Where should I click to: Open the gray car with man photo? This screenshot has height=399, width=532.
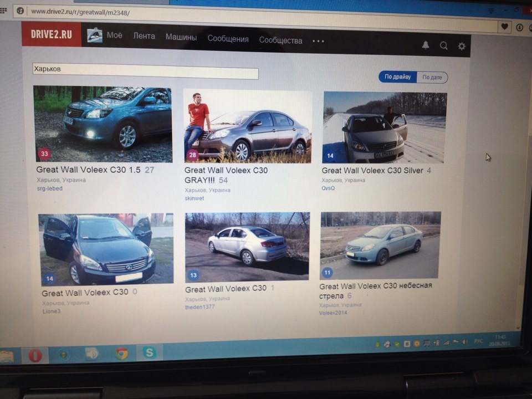tap(248, 126)
